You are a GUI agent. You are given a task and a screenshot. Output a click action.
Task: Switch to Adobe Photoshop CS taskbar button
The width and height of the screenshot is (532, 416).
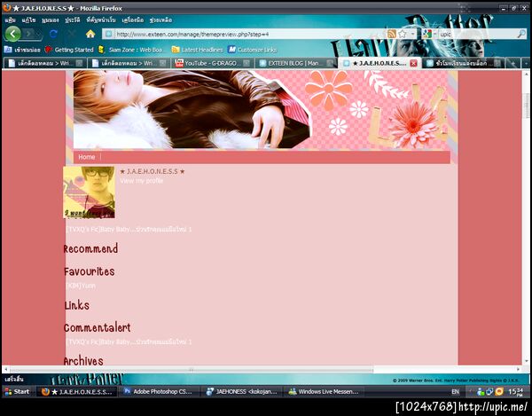(x=159, y=391)
